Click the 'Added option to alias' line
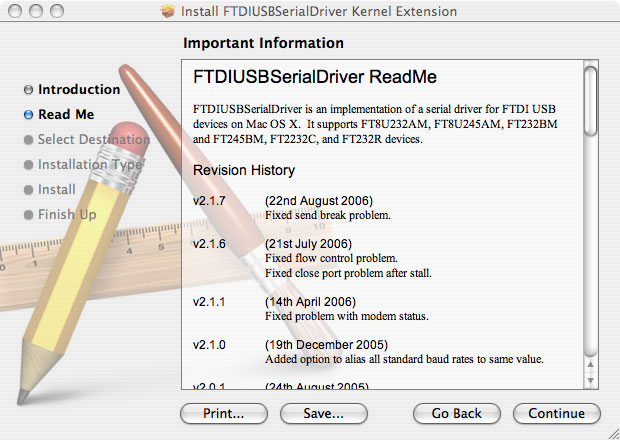The width and height of the screenshot is (620, 440). tap(404, 359)
